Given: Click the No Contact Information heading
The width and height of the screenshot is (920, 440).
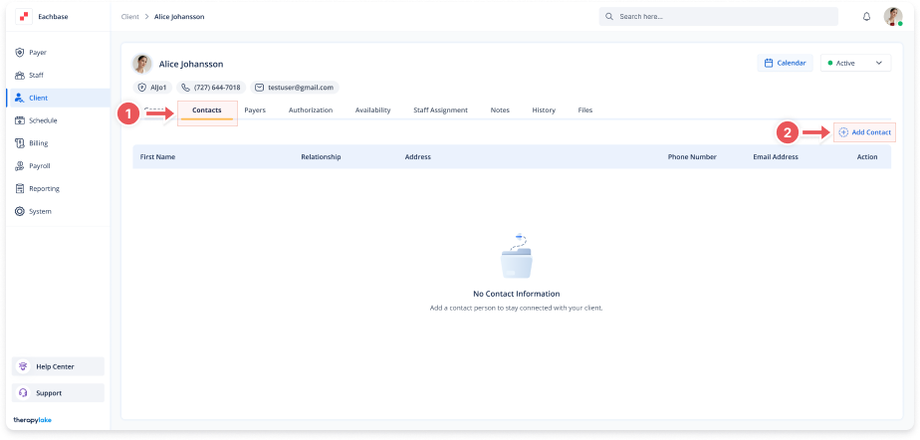Looking at the screenshot, I should click(x=516, y=294).
